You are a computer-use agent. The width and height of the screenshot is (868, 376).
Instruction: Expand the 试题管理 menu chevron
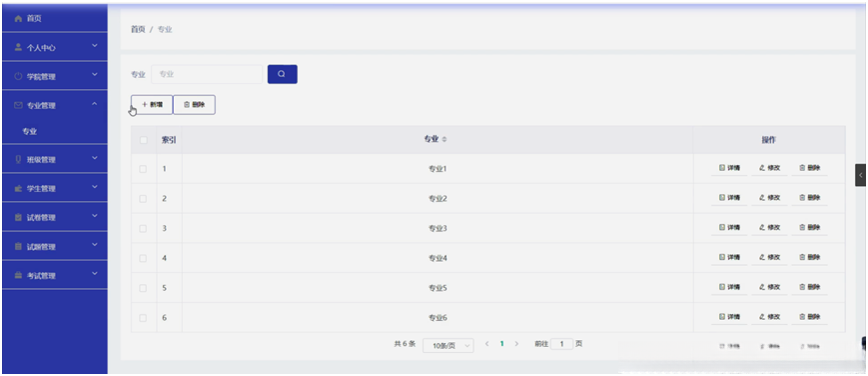click(x=95, y=245)
